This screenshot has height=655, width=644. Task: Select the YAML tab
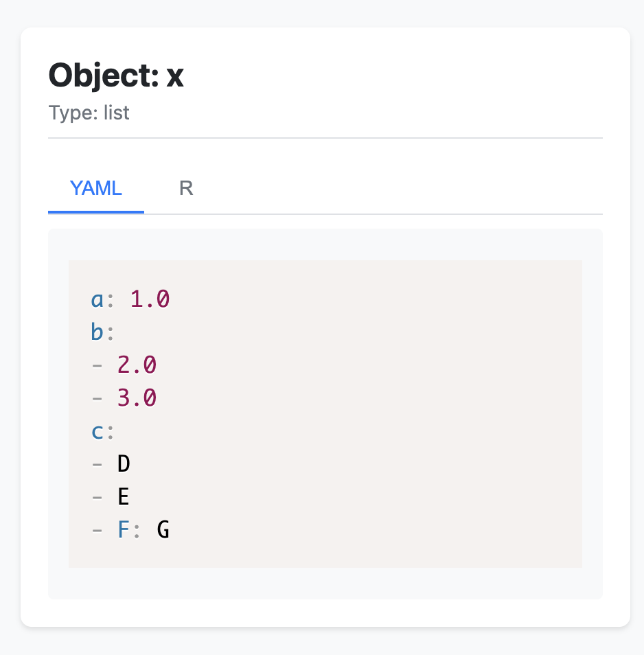[x=95, y=188]
